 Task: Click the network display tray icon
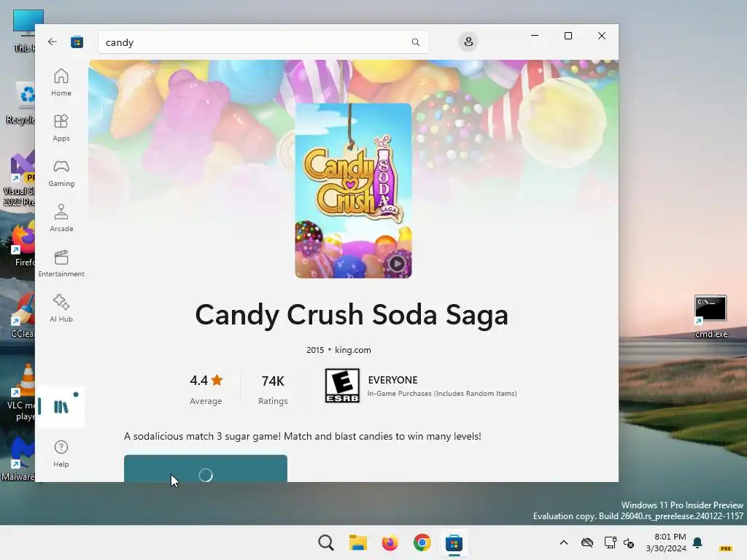coord(610,542)
